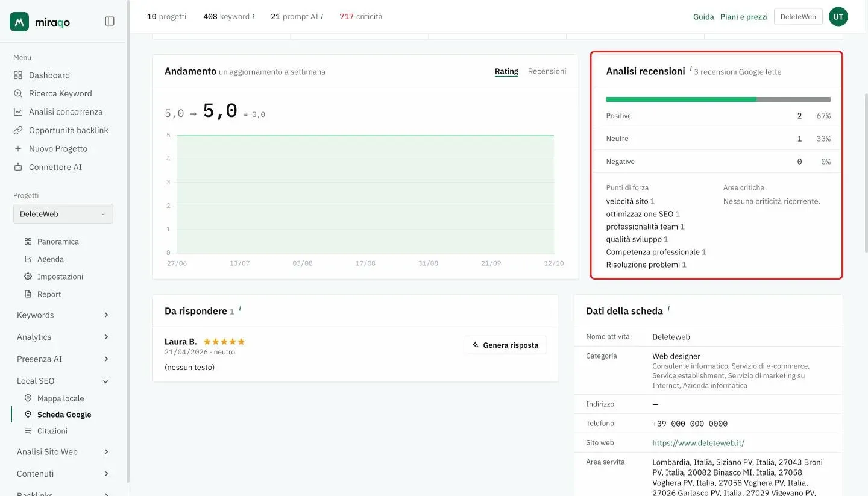
Task: Expand the Contenuti section
Action: [x=63, y=474]
